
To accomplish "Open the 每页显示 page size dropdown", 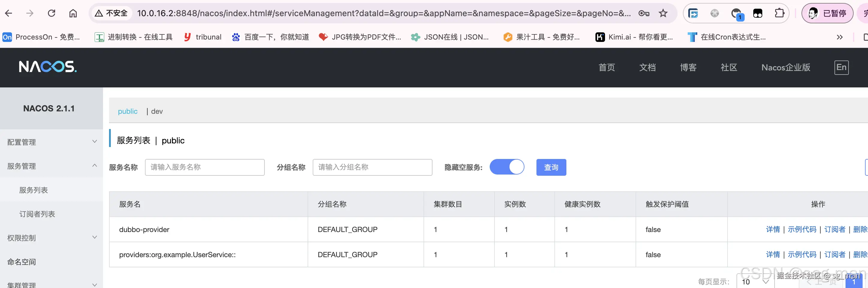I will click(x=755, y=281).
